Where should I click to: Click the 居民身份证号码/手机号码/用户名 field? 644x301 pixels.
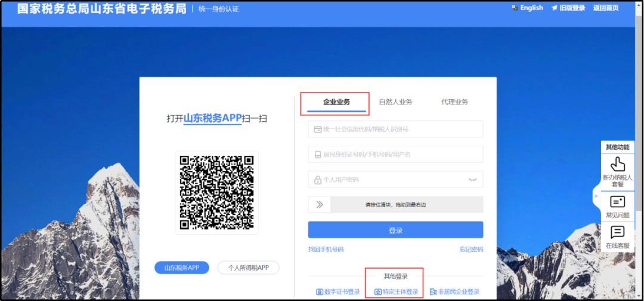click(395, 154)
